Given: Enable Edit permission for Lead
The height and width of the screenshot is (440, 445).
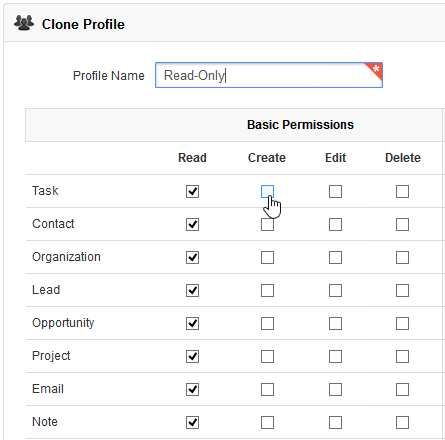Looking at the screenshot, I should [x=335, y=290].
